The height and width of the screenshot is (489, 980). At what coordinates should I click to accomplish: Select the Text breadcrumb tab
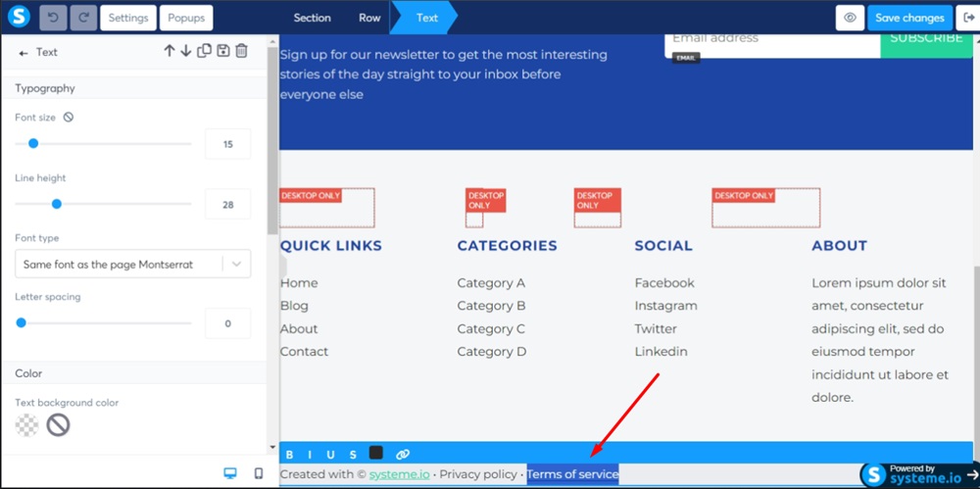coord(426,18)
